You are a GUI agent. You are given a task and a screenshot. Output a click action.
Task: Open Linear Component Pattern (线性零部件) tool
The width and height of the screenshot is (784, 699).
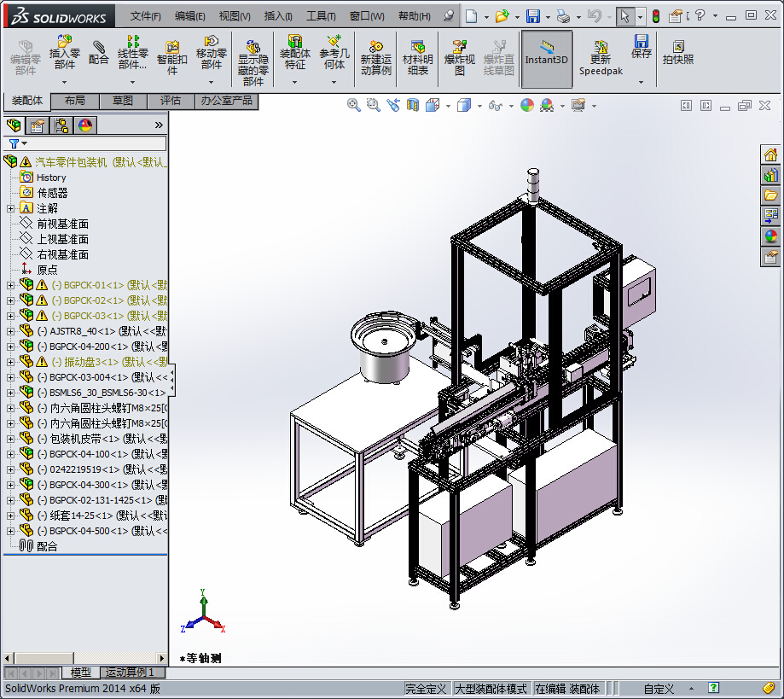132,53
